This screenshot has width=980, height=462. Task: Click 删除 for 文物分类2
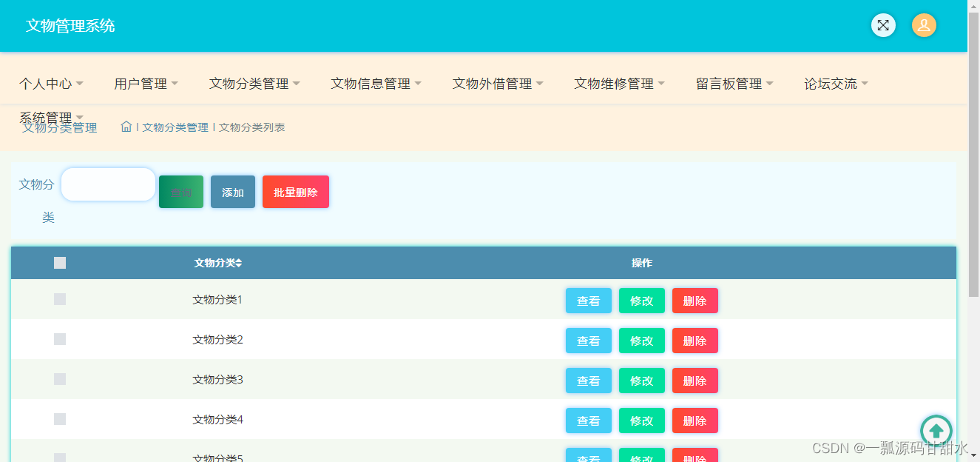695,341
